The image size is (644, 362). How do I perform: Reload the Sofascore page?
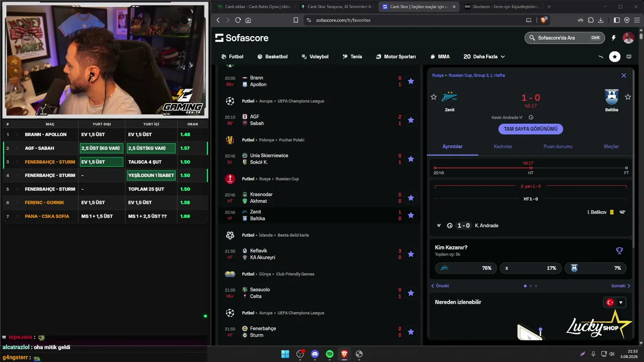[x=238, y=20]
